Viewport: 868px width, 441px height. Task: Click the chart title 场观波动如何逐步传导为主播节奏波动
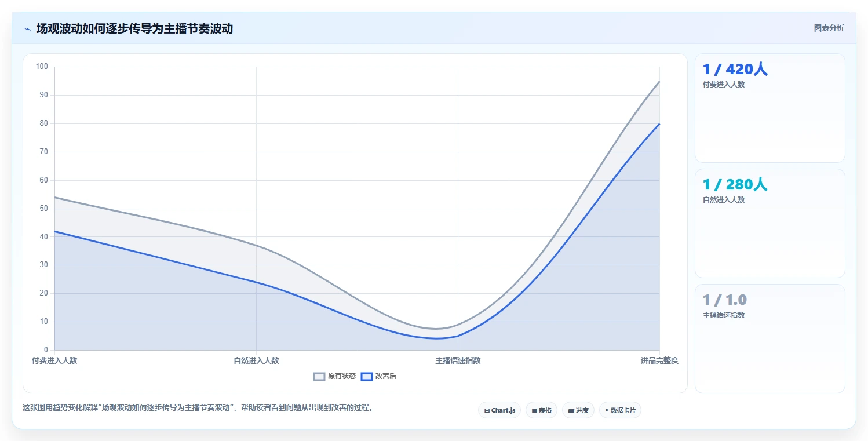click(134, 28)
